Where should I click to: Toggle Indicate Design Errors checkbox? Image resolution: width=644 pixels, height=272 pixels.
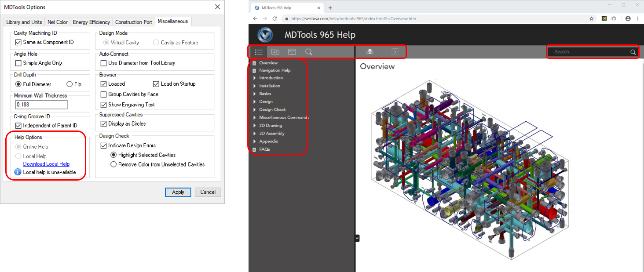pyautogui.click(x=103, y=145)
